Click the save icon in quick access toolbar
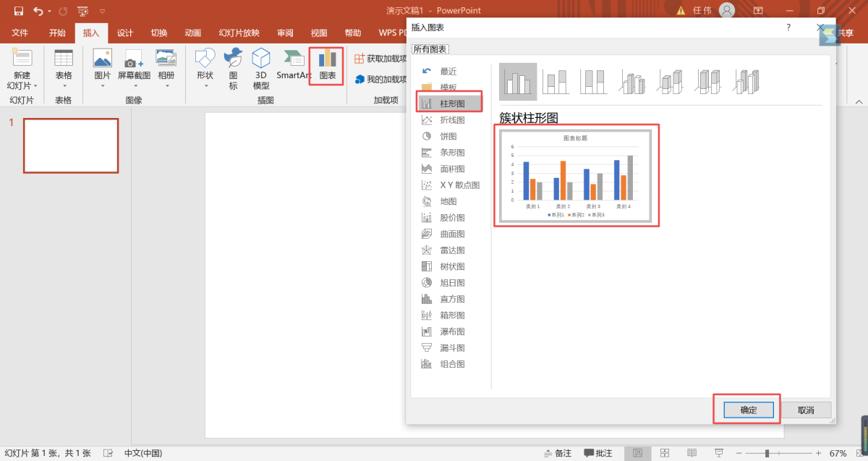 pyautogui.click(x=18, y=11)
